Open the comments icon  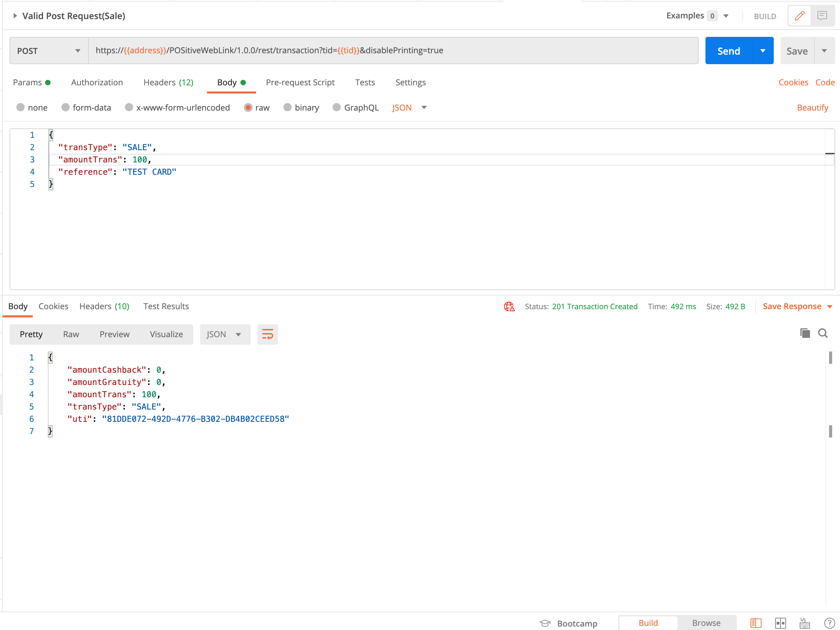[822, 16]
